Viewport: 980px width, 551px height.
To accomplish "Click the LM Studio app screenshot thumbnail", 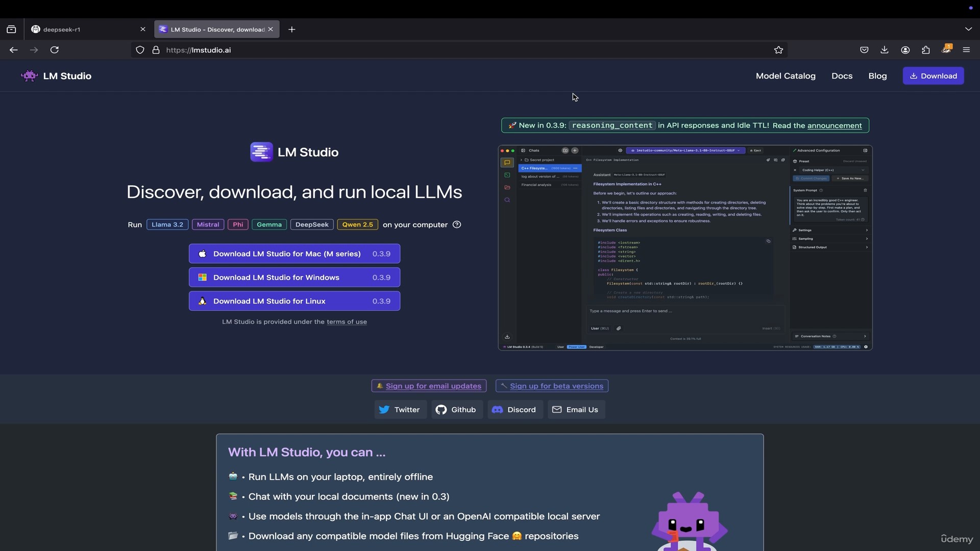I will click(685, 248).
